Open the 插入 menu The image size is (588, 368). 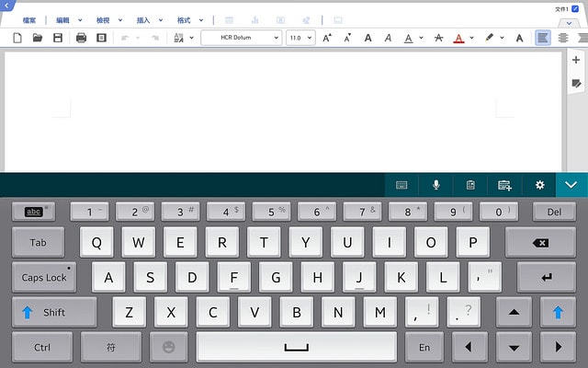click(143, 19)
